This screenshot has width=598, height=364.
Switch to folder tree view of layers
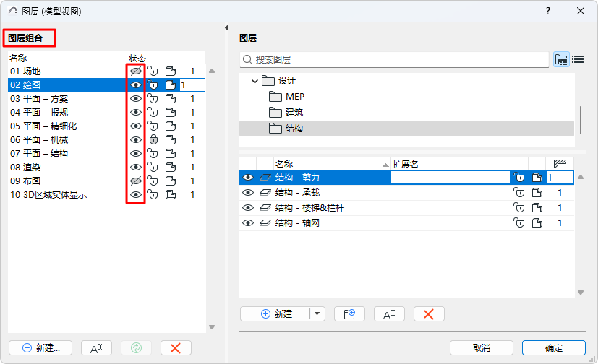click(x=561, y=59)
